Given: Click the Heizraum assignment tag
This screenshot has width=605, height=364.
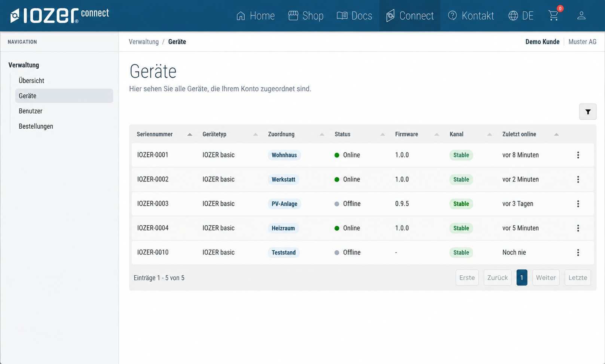Looking at the screenshot, I should coord(283,228).
